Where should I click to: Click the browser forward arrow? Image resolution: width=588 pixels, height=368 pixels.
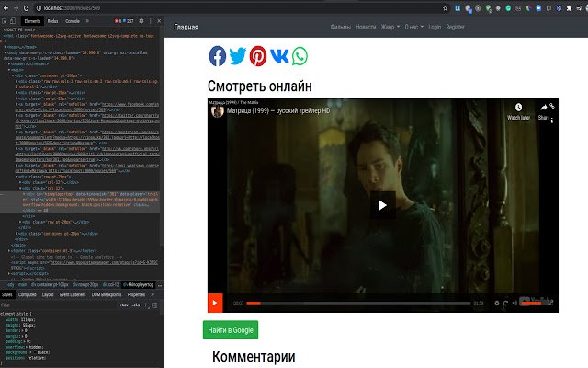16,8
